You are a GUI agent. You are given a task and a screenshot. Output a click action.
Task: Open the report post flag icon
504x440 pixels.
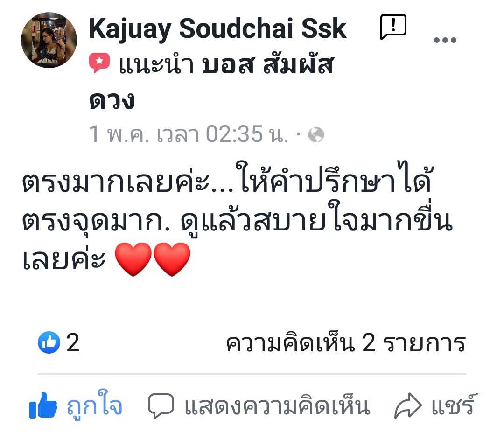tap(393, 27)
